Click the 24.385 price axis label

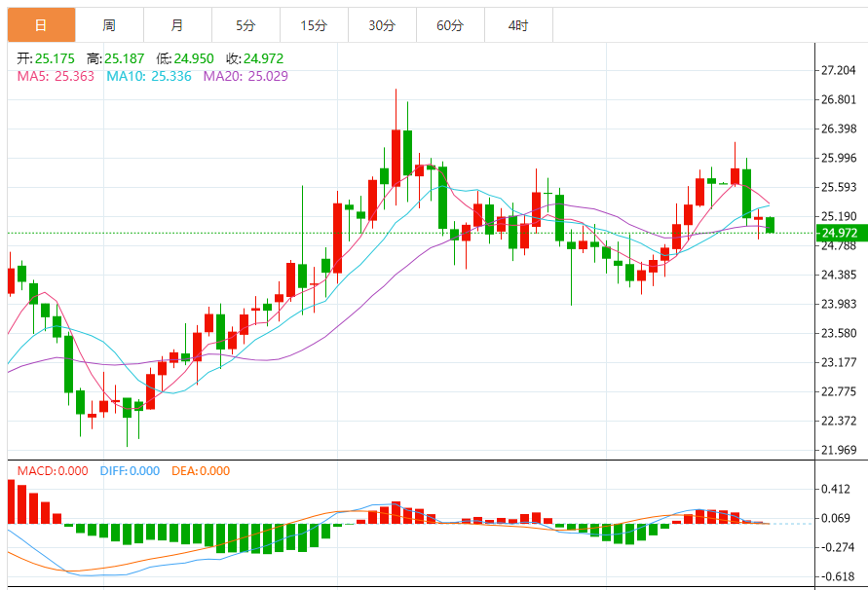(x=838, y=275)
